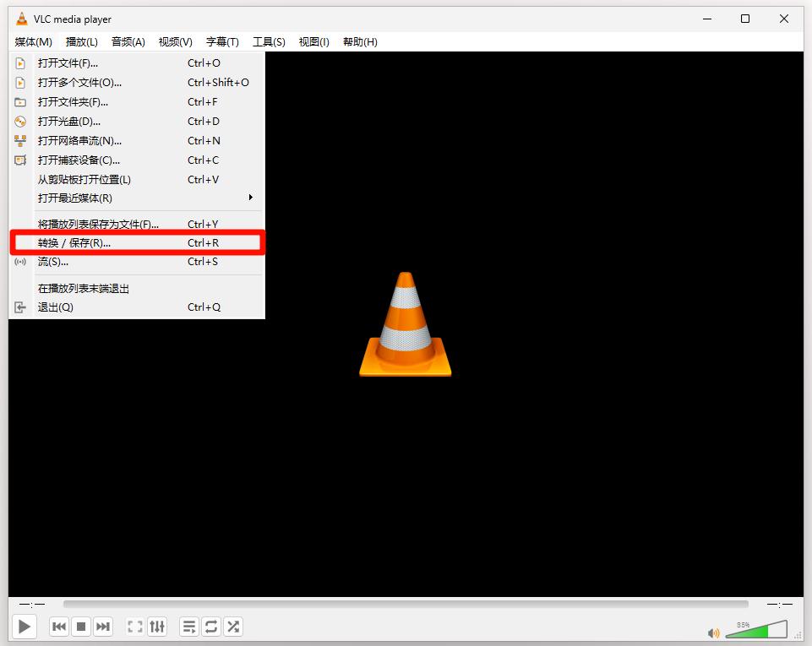812x646 pixels.
Task: Open the 工具 menu
Action: [269, 42]
